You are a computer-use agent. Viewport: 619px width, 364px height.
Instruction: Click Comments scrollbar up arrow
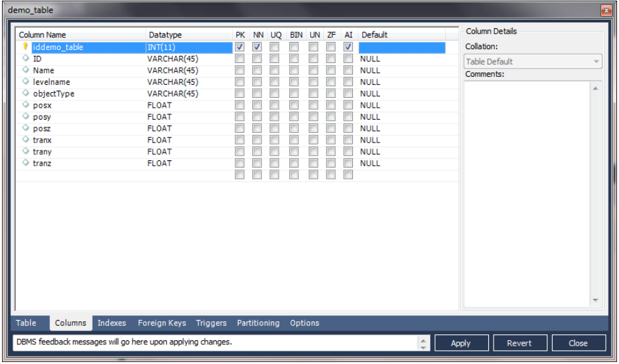coord(596,89)
